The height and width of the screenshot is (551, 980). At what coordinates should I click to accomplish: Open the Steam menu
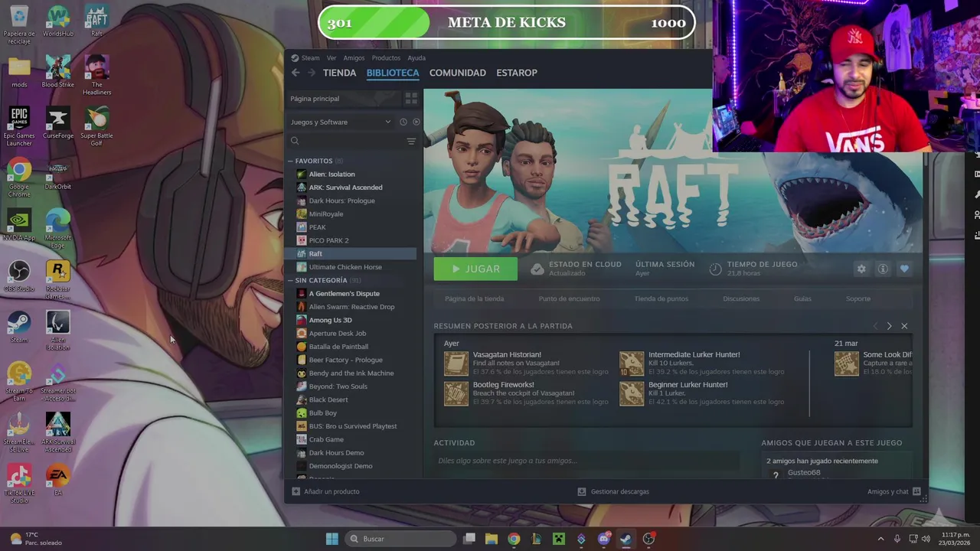click(x=310, y=58)
